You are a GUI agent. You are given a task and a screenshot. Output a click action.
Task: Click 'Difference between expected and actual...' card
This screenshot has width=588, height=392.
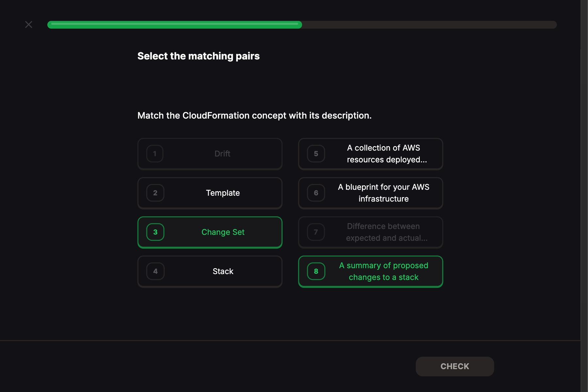pos(370,232)
